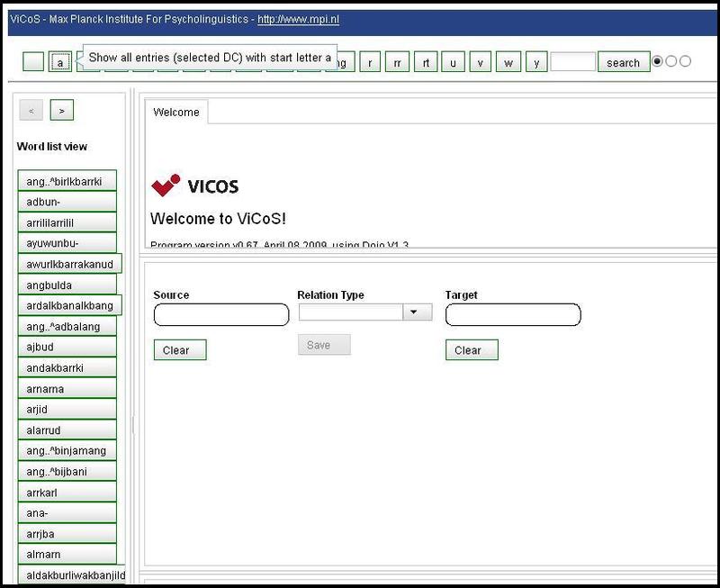Select word ardalkbanalkbang

70,305
